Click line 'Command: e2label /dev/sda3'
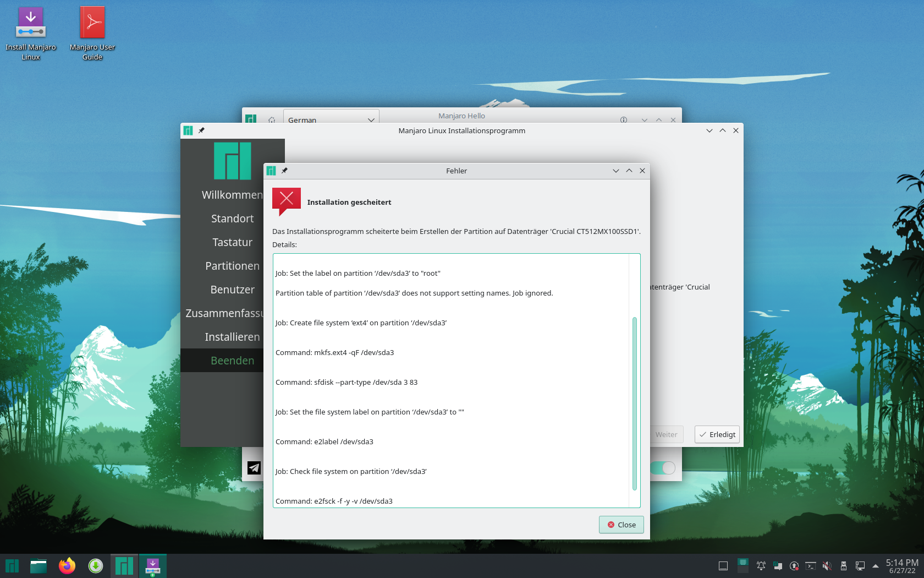Viewport: 924px width, 578px height. pyautogui.click(x=324, y=441)
